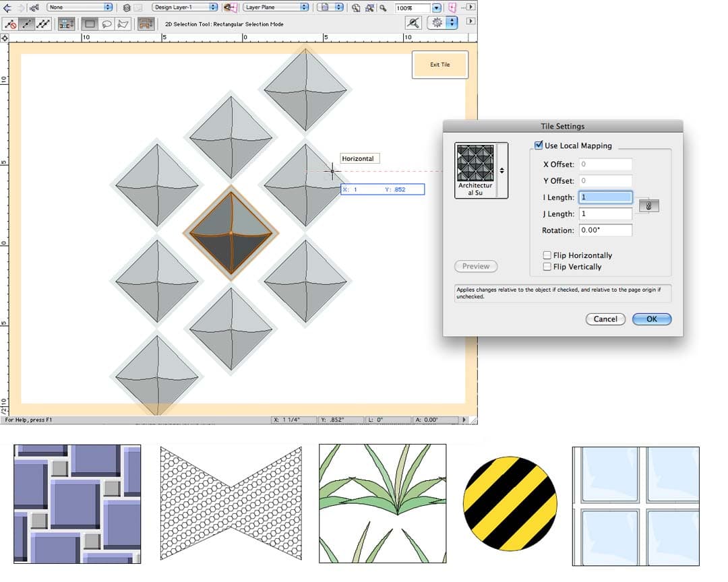Open the zoom percentage dropdown arrow
This screenshot has height=582, width=728.
tap(437, 7)
